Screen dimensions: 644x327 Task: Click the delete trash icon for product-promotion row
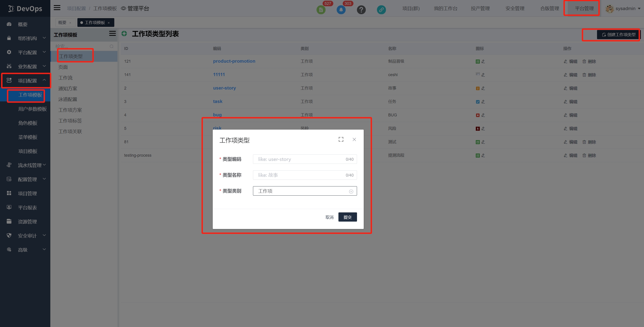(x=584, y=61)
